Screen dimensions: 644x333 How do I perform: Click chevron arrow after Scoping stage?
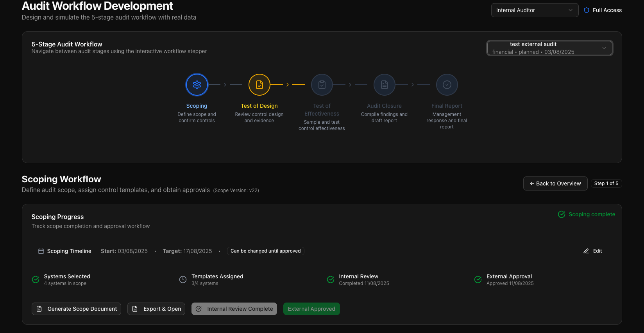[225, 85]
